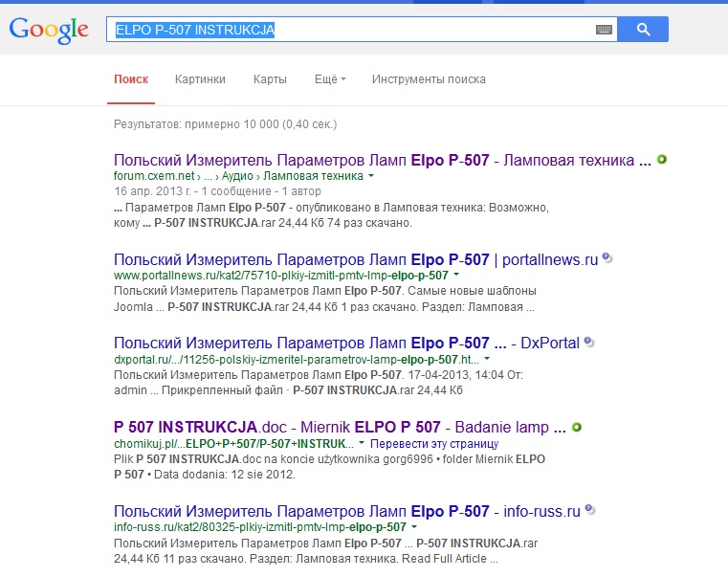Click the Ламповая техника breadcrumb segment
Viewport: 728px width, 577px height.
point(313,176)
